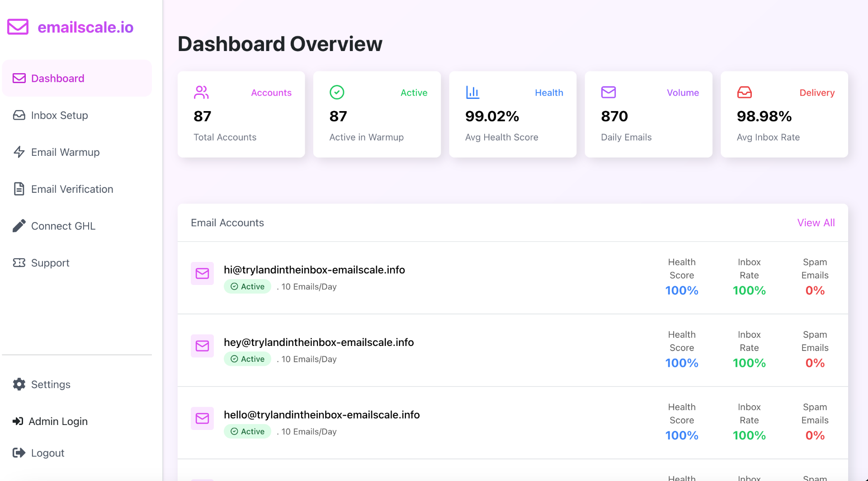This screenshot has width=868, height=481.
Task: Click Health Score 100% for hey@ account
Action: [x=682, y=363]
